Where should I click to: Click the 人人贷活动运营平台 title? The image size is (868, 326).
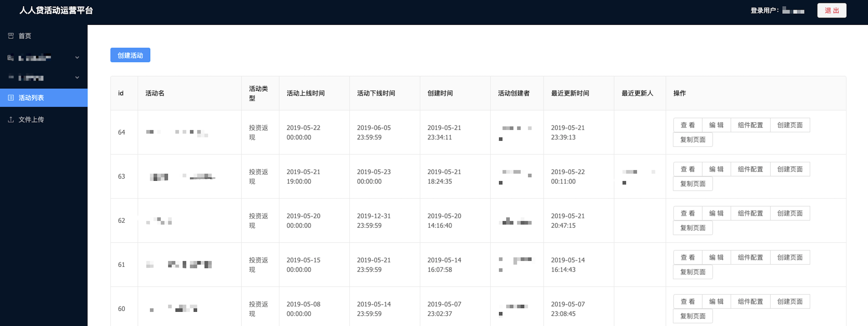point(56,11)
